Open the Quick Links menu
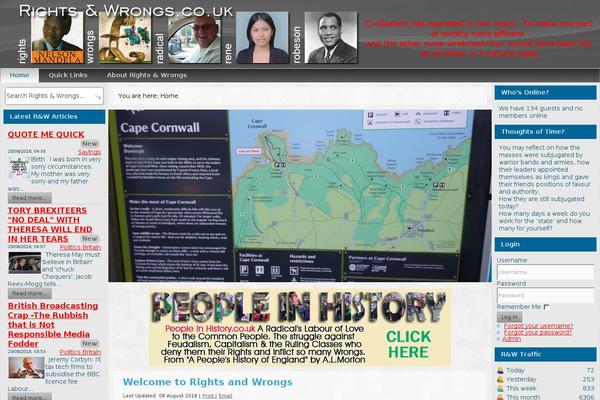The image size is (600, 400). click(68, 75)
